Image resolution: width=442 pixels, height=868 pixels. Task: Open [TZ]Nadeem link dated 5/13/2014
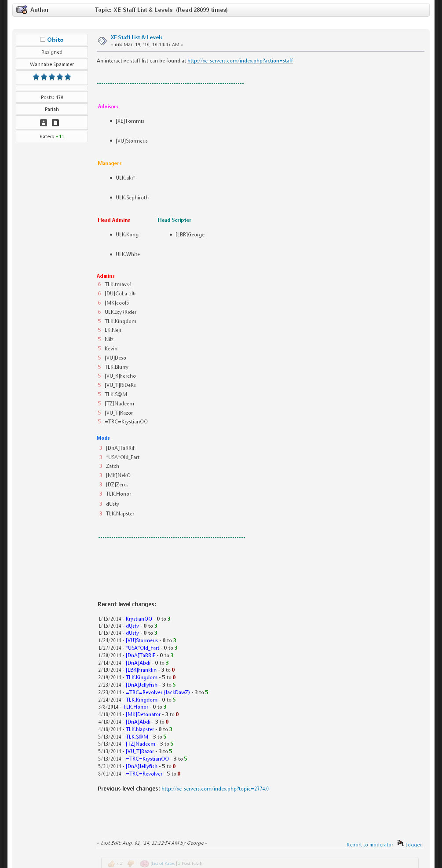[x=140, y=744]
